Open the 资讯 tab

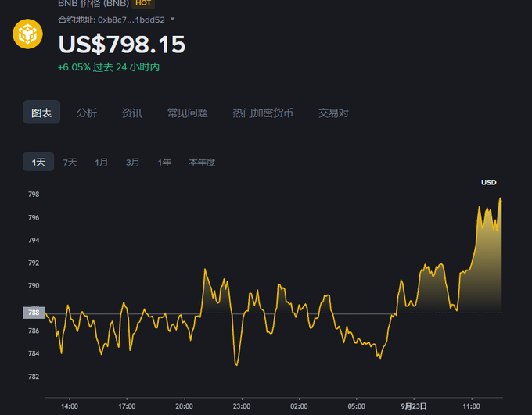(132, 113)
